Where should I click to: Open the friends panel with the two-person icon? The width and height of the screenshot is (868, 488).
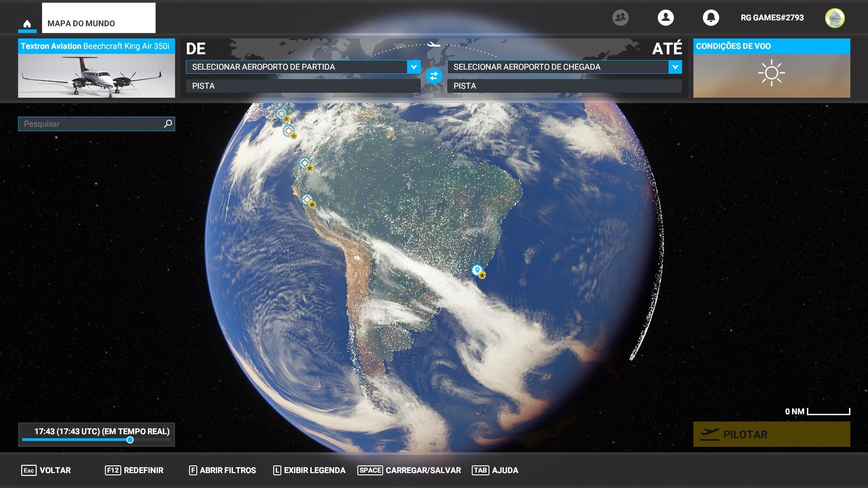[x=620, y=16]
